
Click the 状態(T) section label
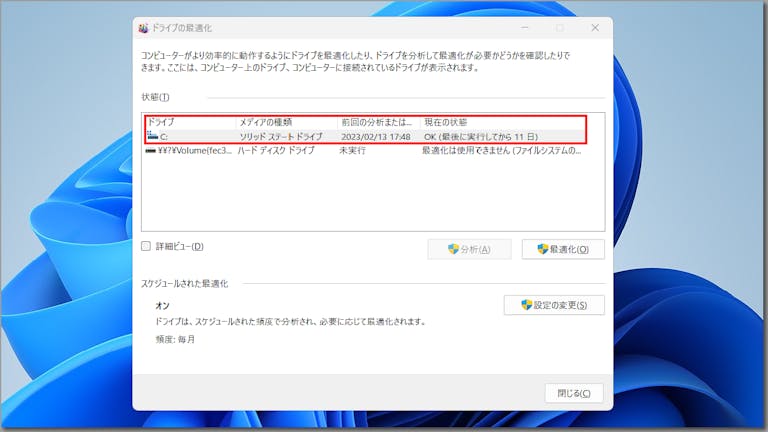[x=155, y=97]
